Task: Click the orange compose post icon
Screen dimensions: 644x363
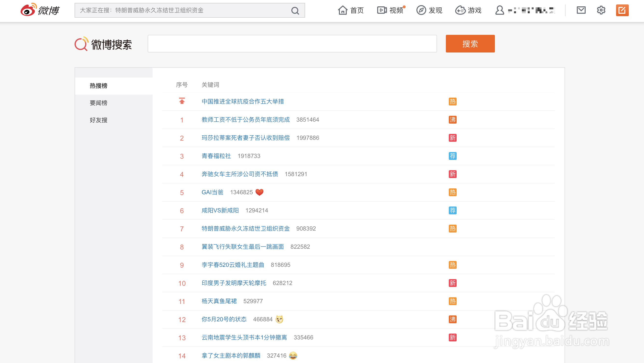Action: click(x=622, y=10)
